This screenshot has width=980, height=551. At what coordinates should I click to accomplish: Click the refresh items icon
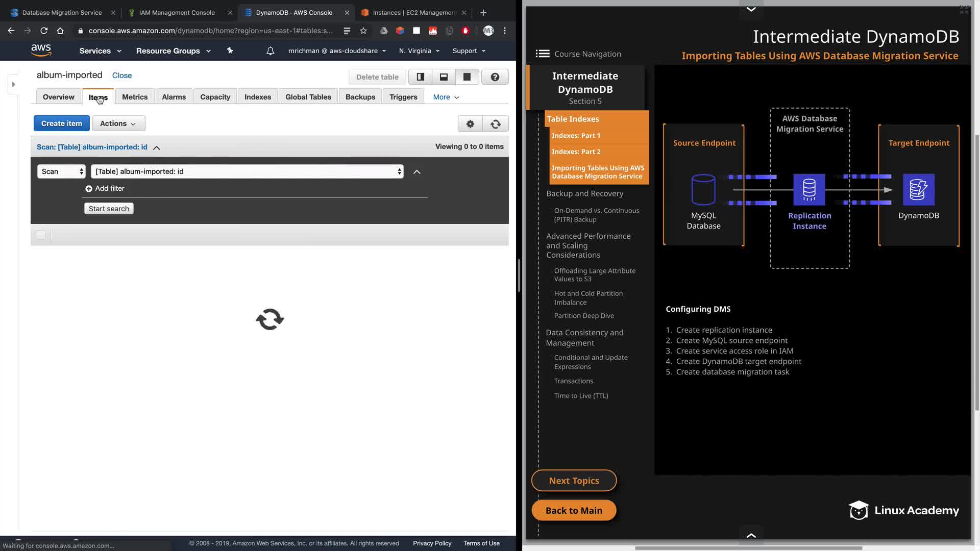495,123
